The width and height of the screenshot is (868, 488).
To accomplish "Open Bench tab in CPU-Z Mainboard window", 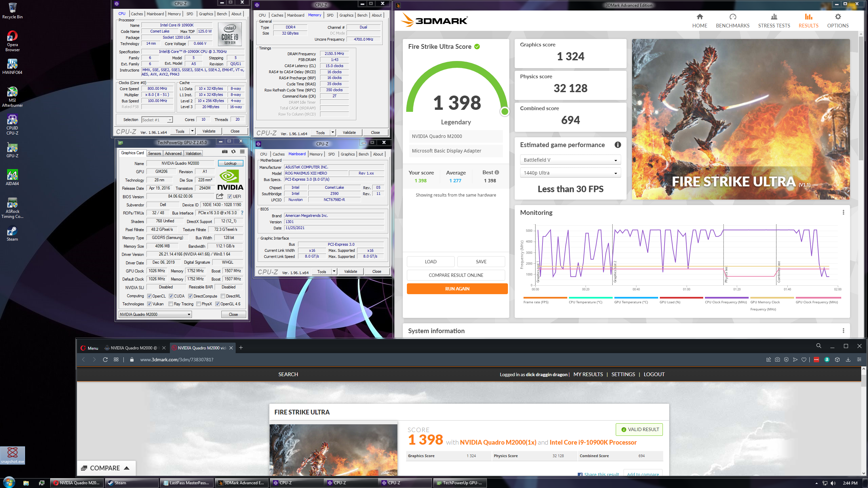I will pyautogui.click(x=363, y=154).
